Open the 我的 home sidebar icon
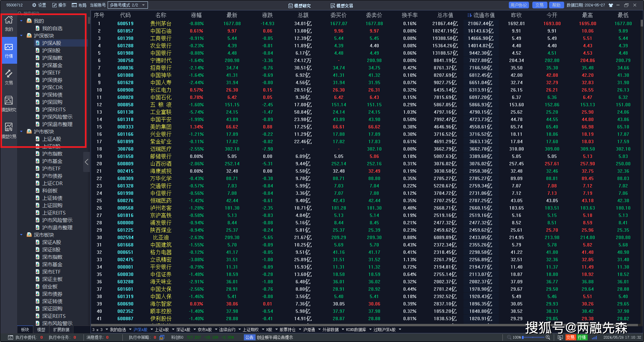Screen dimensions: 644x342 coord(9,24)
